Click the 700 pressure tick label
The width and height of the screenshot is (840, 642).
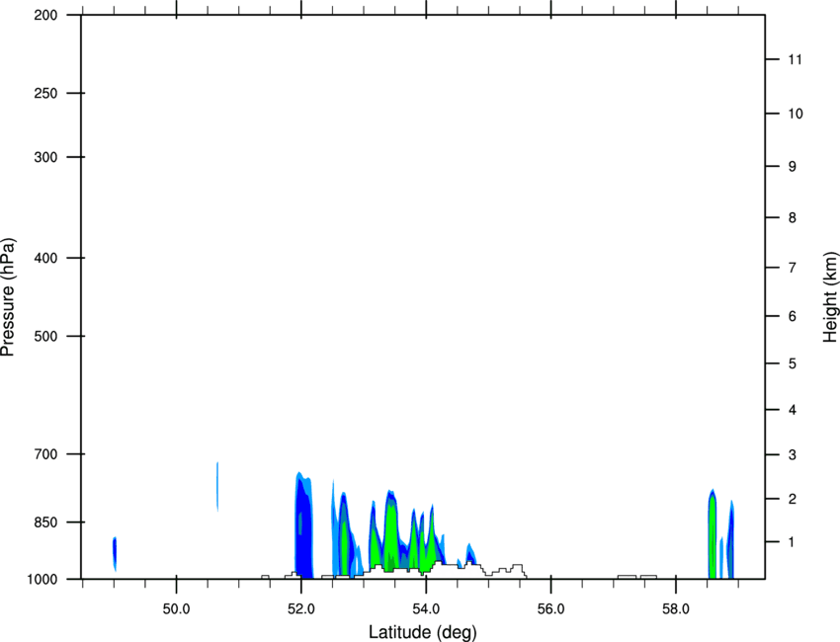point(45,454)
